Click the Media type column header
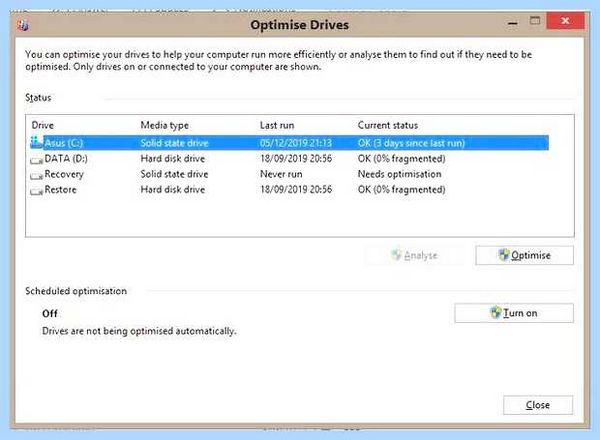The width and height of the screenshot is (600, 440). click(165, 125)
